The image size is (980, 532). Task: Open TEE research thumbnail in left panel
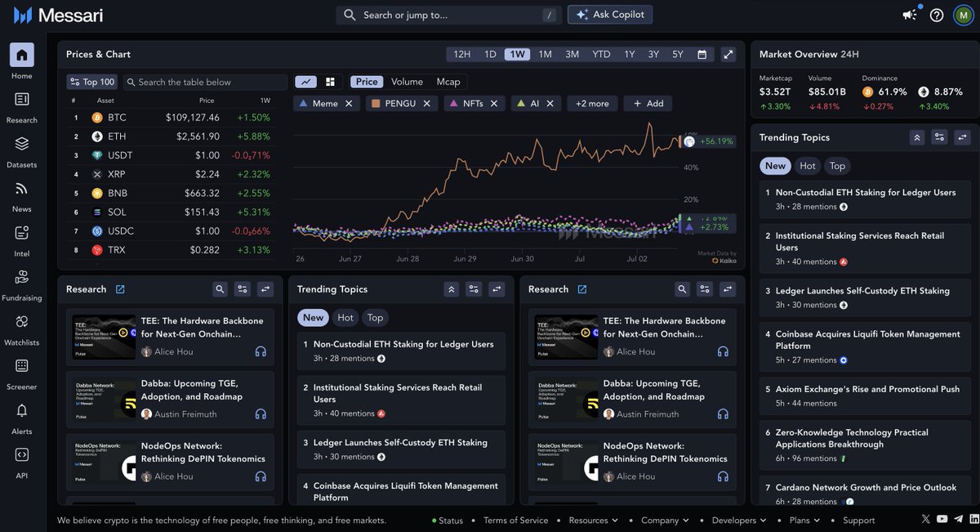[x=104, y=337]
